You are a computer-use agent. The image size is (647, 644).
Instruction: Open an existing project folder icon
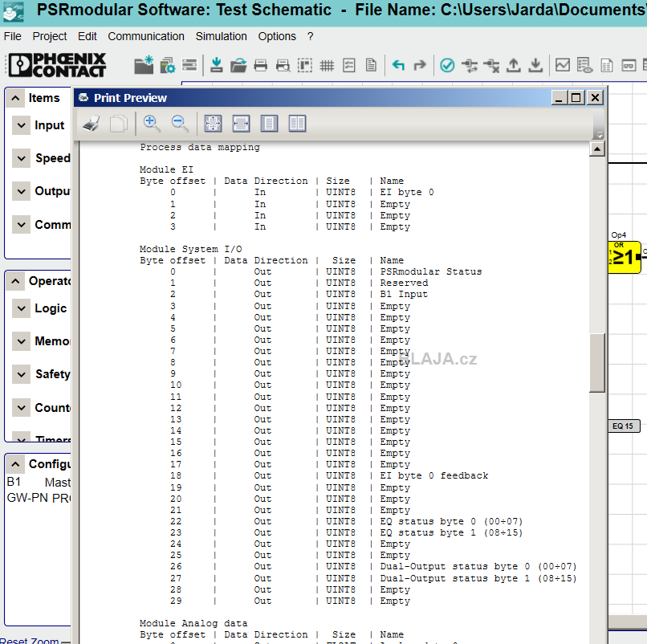click(238, 65)
